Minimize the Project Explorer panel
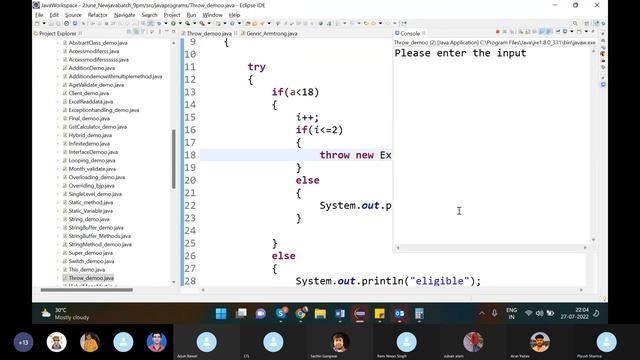Image resolution: width=640 pixels, height=360 pixels. tap(167, 32)
